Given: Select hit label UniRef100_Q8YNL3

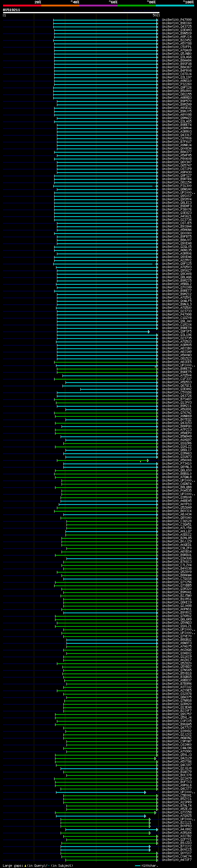Looking at the screenshot, I should (177, 467).
